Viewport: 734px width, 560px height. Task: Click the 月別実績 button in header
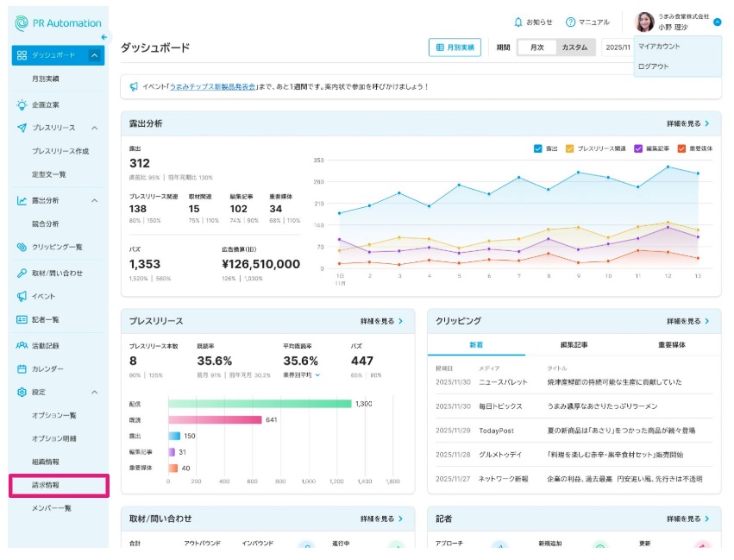click(455, 47)
